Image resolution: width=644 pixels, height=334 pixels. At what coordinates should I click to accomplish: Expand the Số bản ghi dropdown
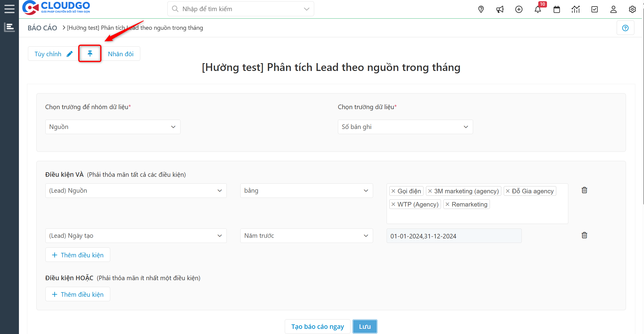click(x=405, y=127)
